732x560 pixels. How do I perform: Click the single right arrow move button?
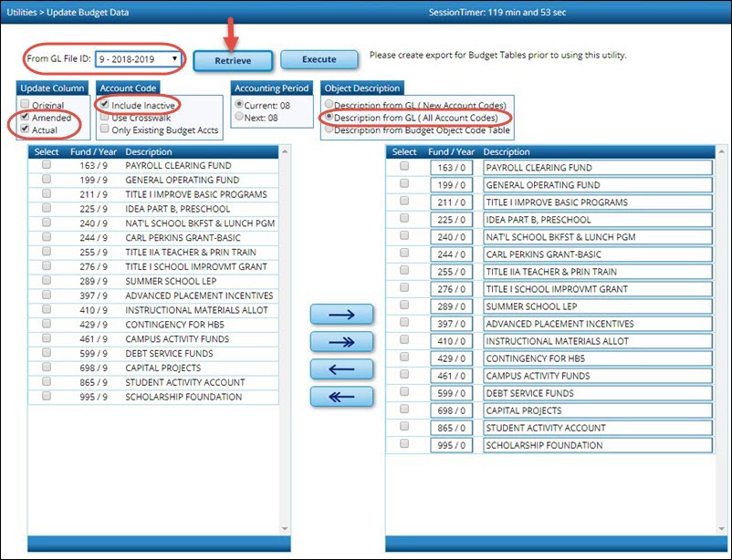coord(342,315)
